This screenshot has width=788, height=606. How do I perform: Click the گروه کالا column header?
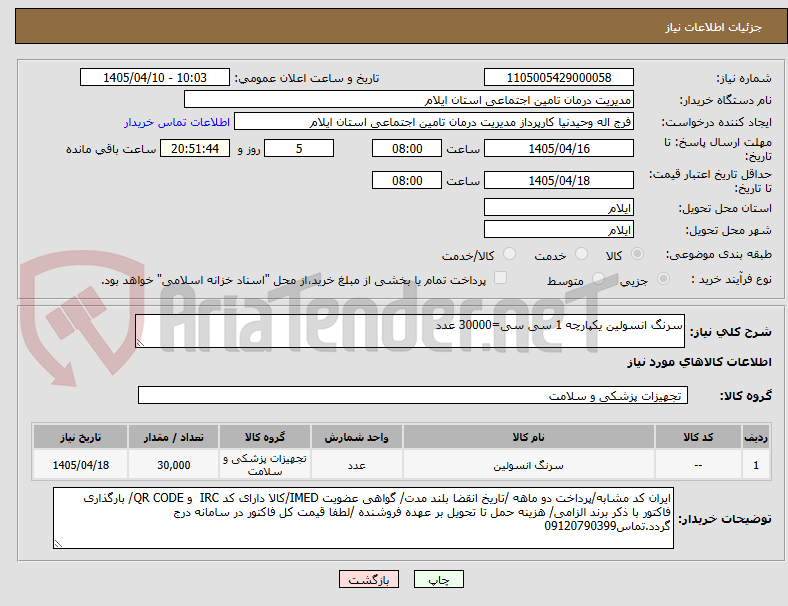click(x=265, y=437)
